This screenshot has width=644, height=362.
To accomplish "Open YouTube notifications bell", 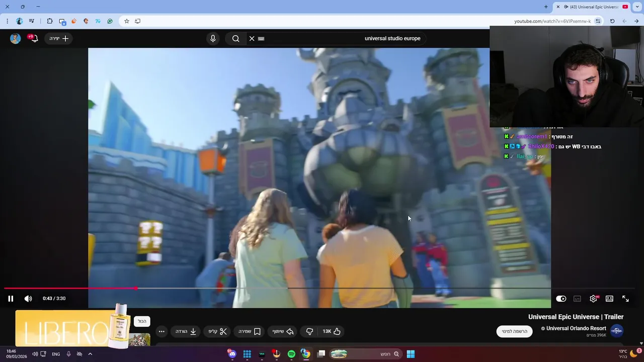I will point(34,38).
